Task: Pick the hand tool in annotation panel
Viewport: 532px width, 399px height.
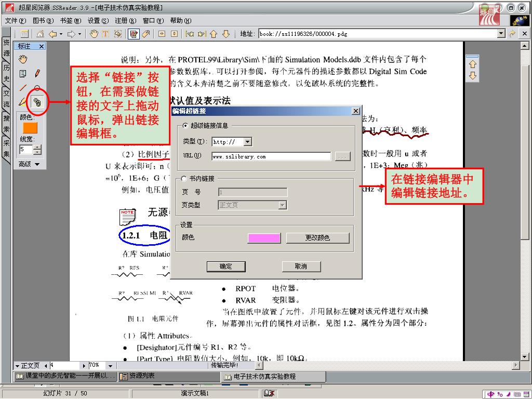Action: (23, 59)
